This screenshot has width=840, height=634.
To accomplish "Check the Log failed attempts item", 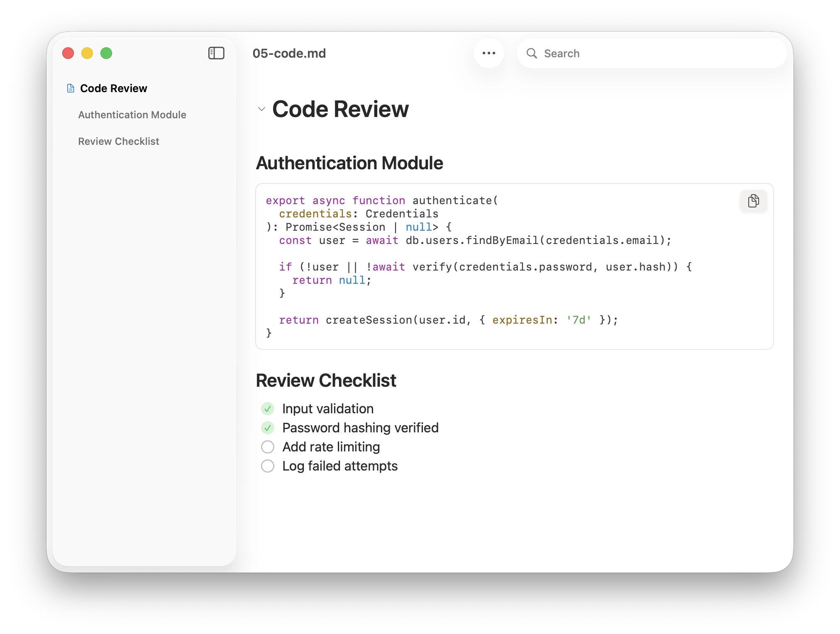I will pyautogui.click(x=268, y=466).
